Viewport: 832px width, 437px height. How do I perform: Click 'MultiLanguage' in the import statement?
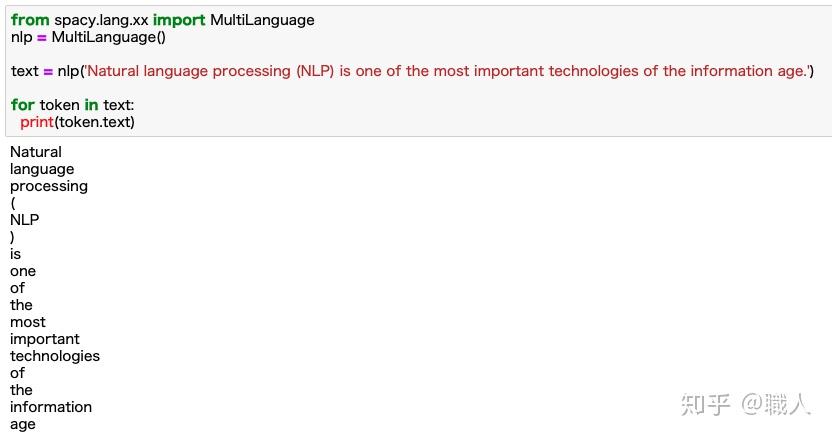coord(262,20)
